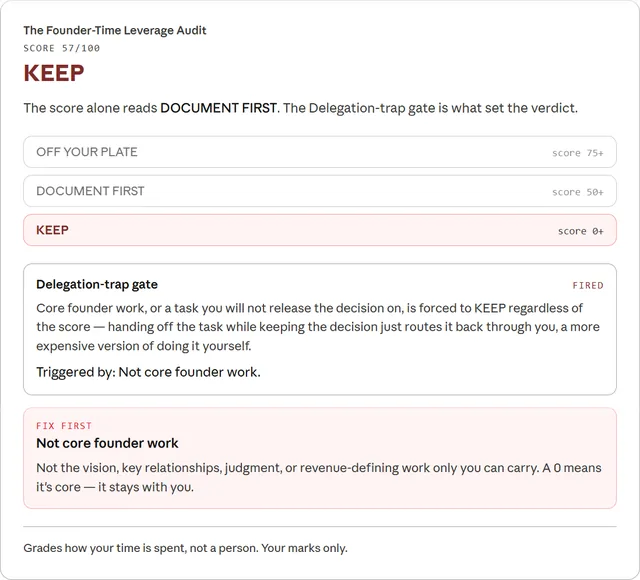Click the large KEEP verdict heading
This screenshot has width=640, height=580.
click(54, 73)
